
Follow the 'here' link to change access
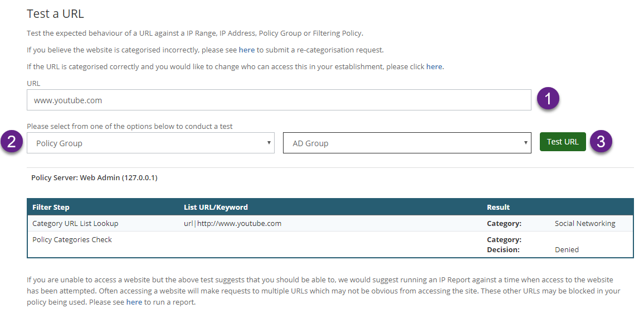click(434, 66)
